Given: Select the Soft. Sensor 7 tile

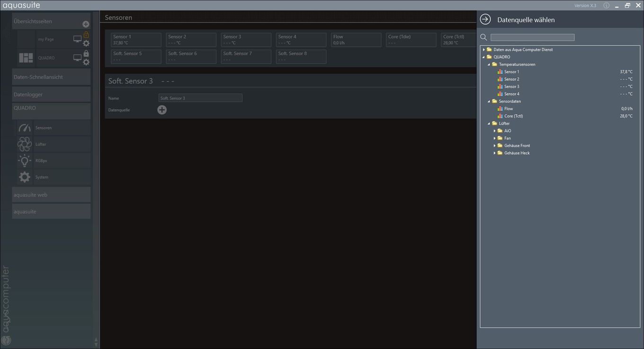Looking at the screenshot, I should [x=246, y=57].
